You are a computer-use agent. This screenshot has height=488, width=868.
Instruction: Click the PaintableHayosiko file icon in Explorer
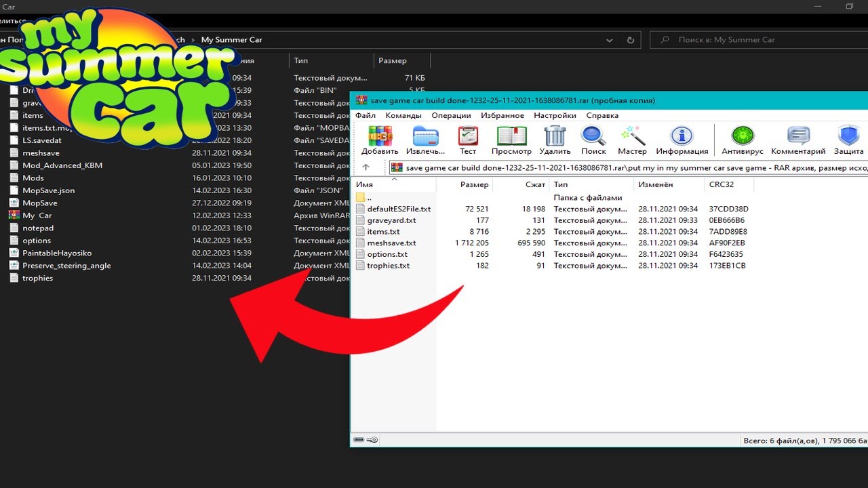[x=14, y=253]
